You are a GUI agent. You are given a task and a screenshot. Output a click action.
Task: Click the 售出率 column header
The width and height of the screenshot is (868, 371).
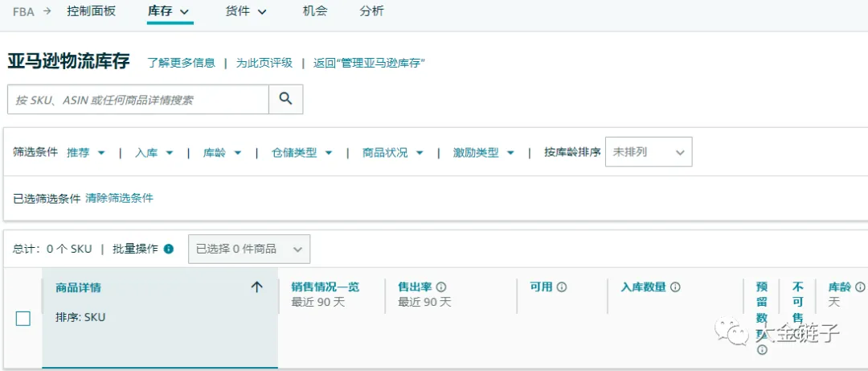[x=415, y=286]
